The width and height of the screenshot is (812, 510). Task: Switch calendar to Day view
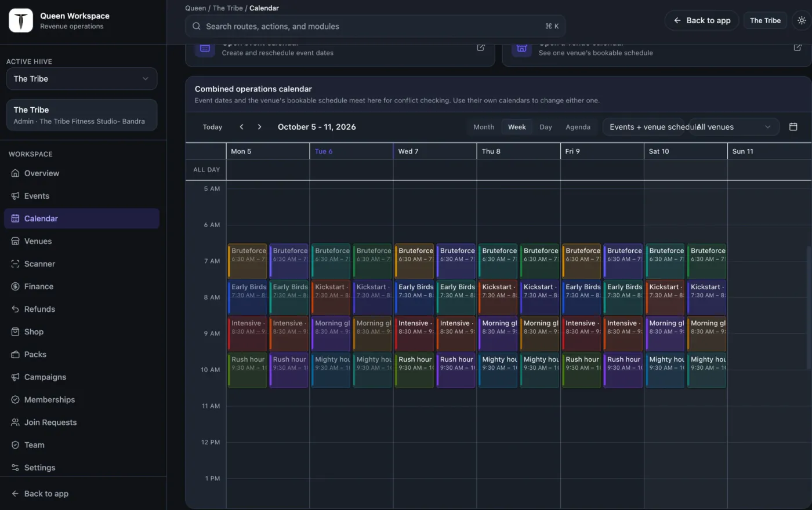[x=546, y=127]
